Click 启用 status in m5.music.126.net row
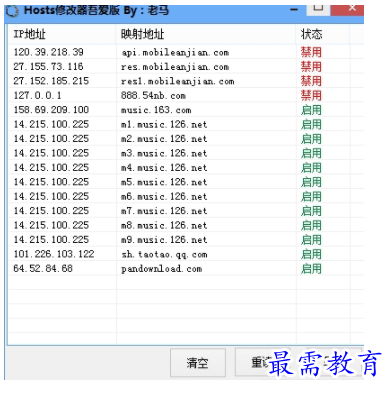Screen dimensions: 390x395 [x=311, y=182]
